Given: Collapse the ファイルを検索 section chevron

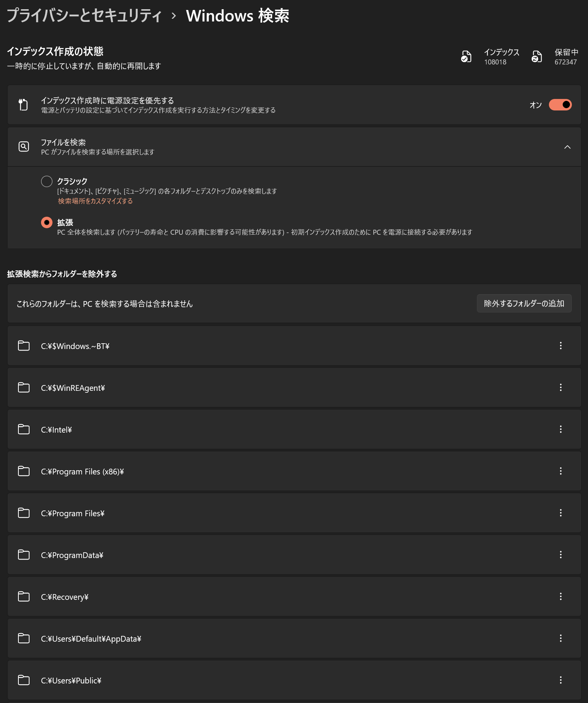Looking at the screenshot, I should point(567,147).
